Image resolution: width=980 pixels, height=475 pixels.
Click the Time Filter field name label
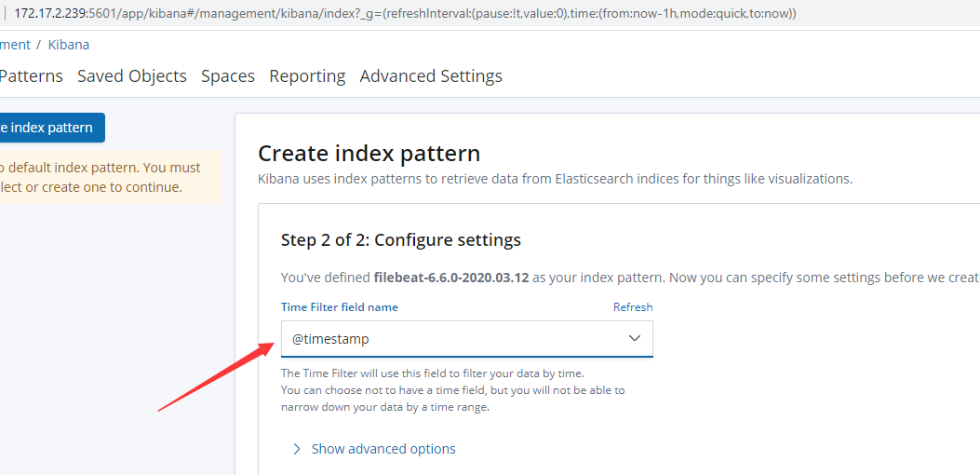(x=340, y=307)
